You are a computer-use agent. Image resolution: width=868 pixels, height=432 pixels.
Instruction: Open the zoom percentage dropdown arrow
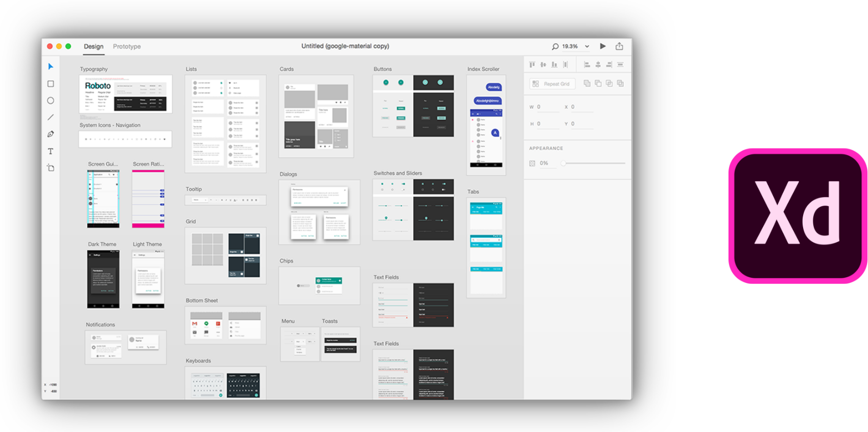click(x=587, y=46)
